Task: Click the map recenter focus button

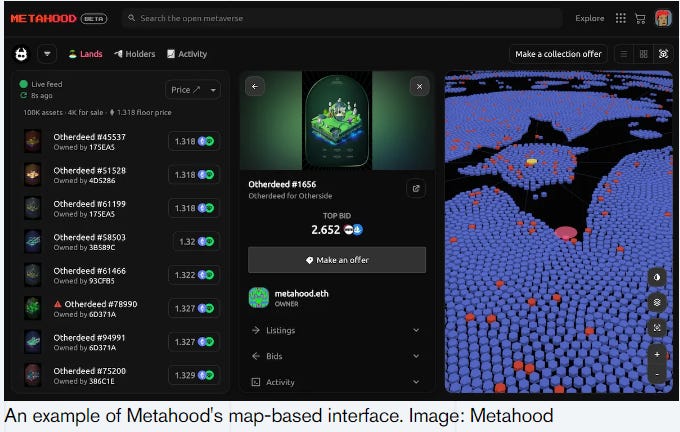Action: [x=657, y=327]
